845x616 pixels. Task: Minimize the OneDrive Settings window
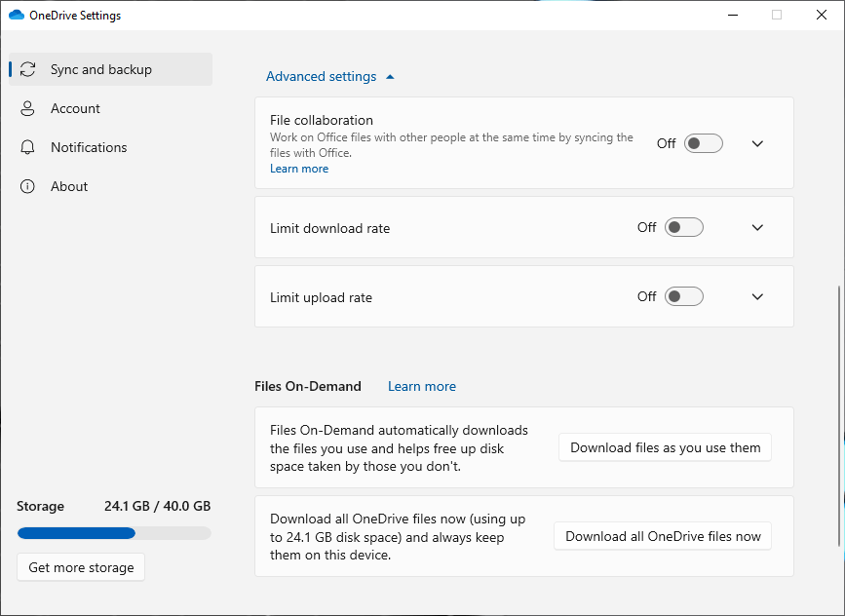(x=732, y=15)
